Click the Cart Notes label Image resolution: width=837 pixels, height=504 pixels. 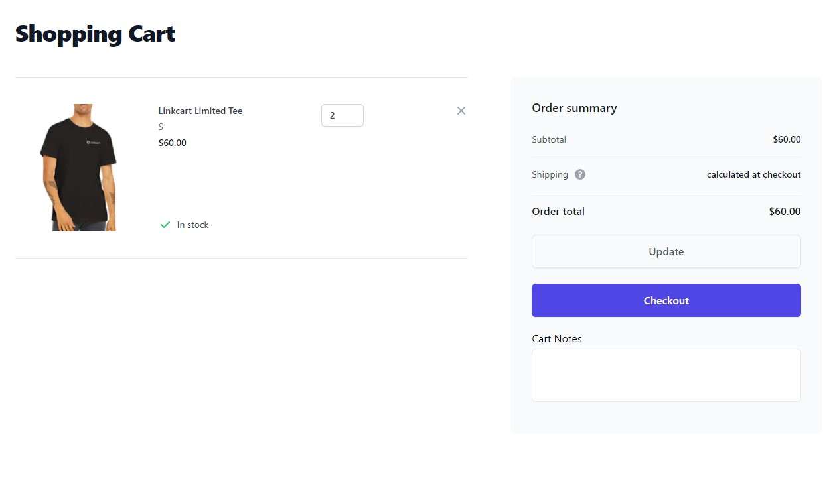556,338
